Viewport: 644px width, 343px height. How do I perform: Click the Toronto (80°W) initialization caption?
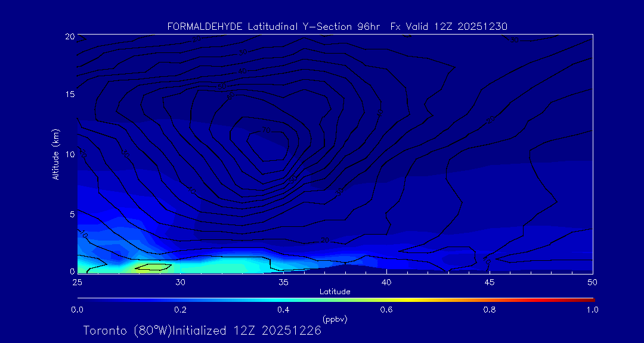click(202, 330)
